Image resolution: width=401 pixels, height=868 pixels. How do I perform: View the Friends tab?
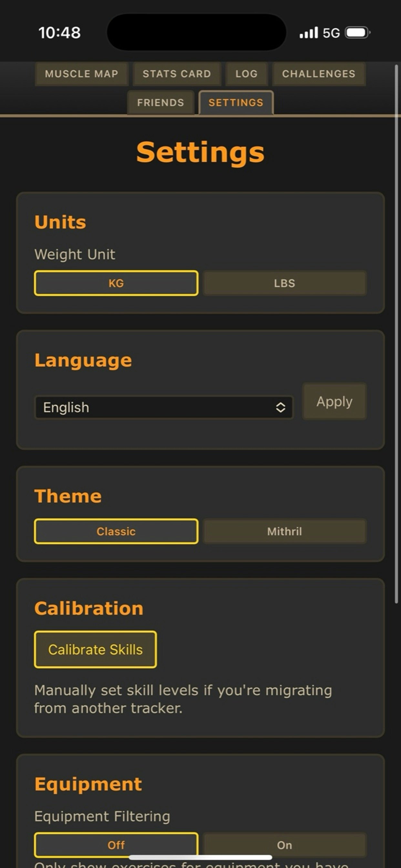(160, 102)
